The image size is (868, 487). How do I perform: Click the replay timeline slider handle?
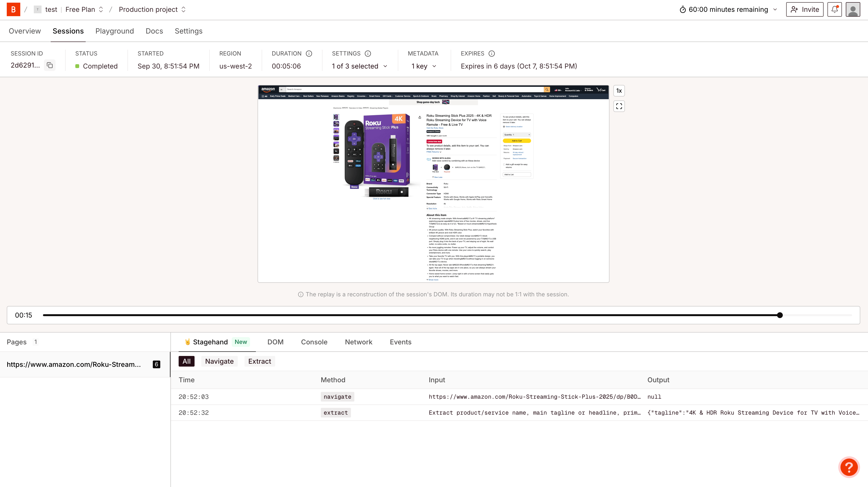coord(780,315)
